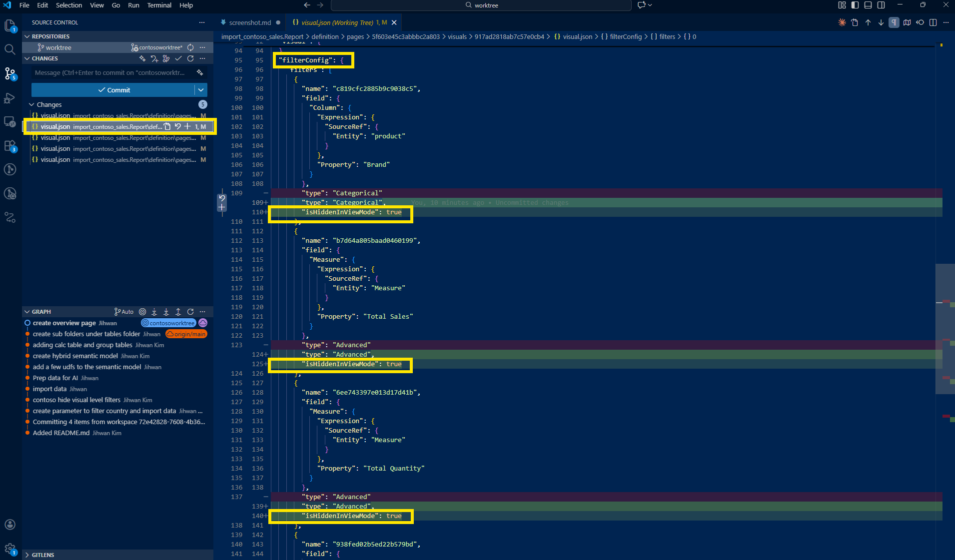Image resolution: width=955 pixels, height=560 pixels.
Task: Open the Accounts menu icon
Action: 10,525
